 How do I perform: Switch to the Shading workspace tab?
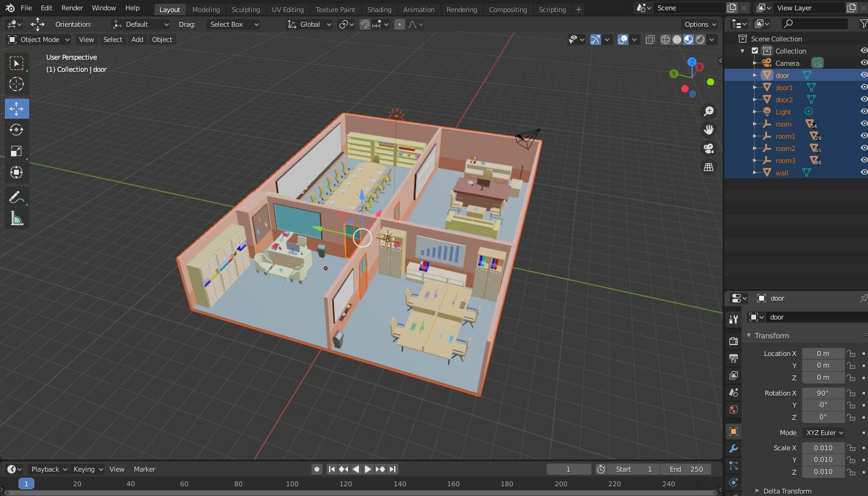tap(379, 9)
